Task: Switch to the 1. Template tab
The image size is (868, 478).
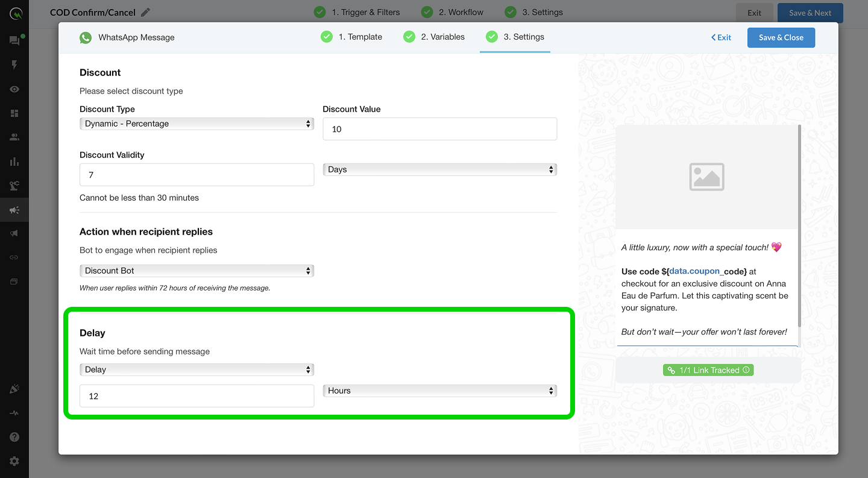Action: [x=352, y=37]
